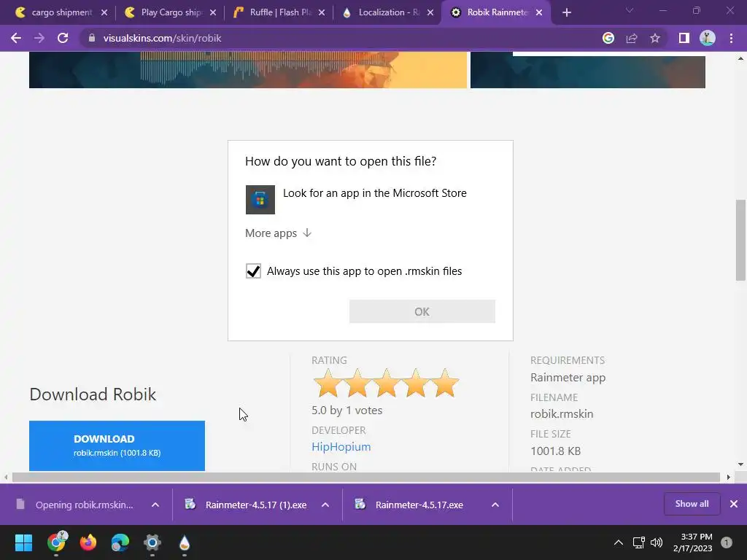Uncheck Always use this app for .rmskin
The height and width of the screenshot is (560, 747).
(x=253, y=271)
